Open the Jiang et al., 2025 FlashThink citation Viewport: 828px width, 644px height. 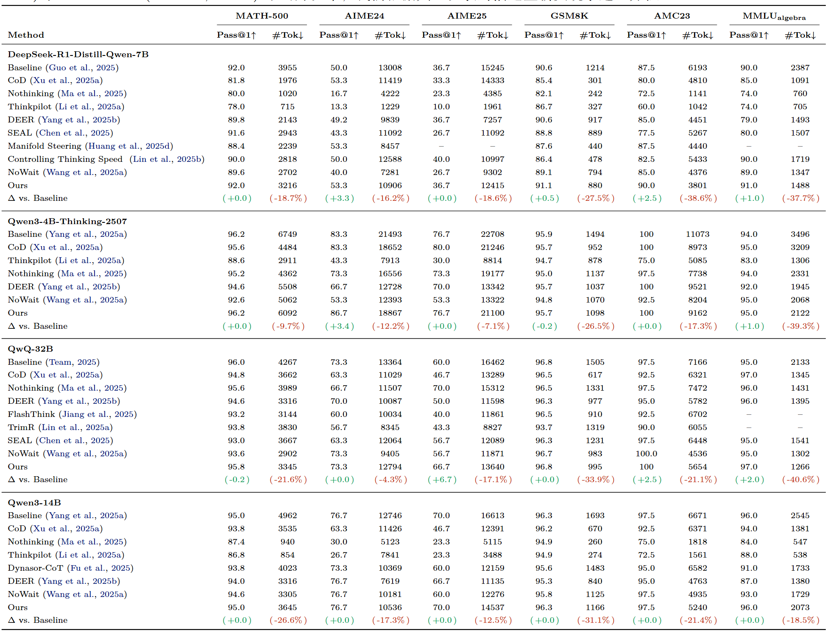point(98,414)
